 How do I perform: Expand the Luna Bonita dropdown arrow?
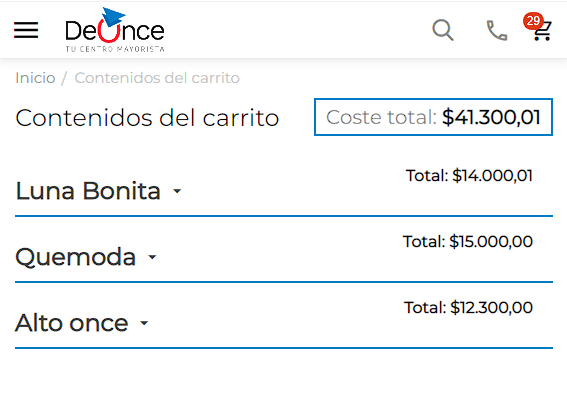click(x=177, y=191)
